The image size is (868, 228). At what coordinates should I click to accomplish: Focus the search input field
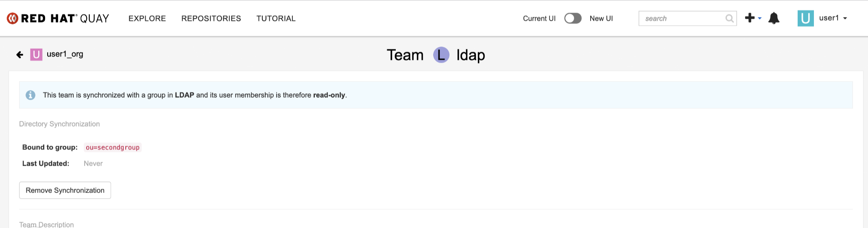coord(682,19)
